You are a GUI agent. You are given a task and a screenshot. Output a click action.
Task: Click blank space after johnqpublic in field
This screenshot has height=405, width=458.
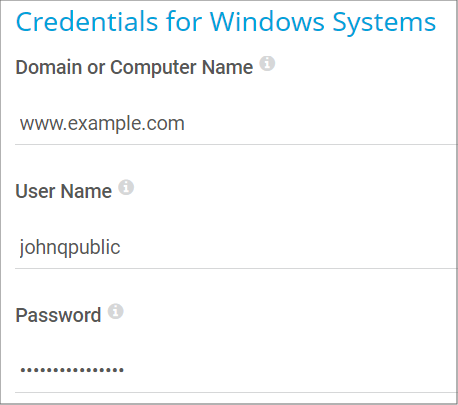click(x=288, y=248)
